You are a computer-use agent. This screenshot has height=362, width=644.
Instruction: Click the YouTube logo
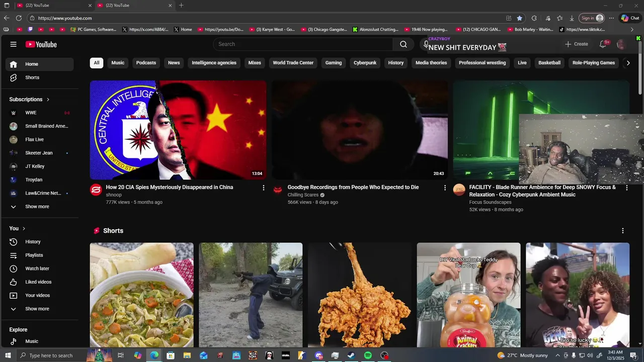(x=41, y=44)
